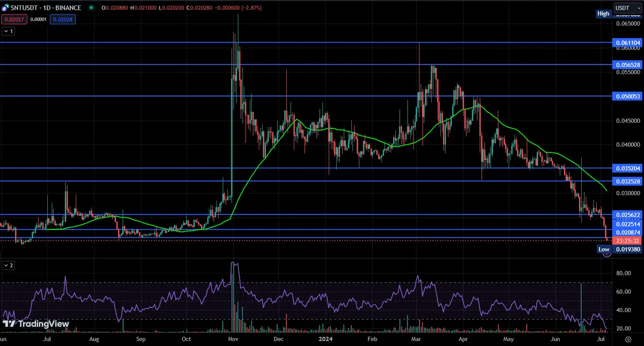Click the 0.00001 spread value
The height and width of the screenshot is (346, 644).
coord(38,19)
